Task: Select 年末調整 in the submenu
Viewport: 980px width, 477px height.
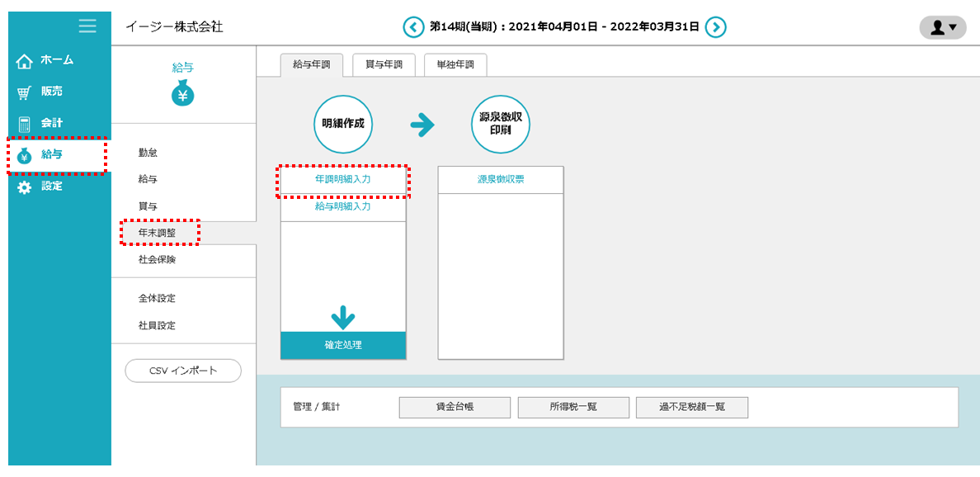Action: [157, 233]
